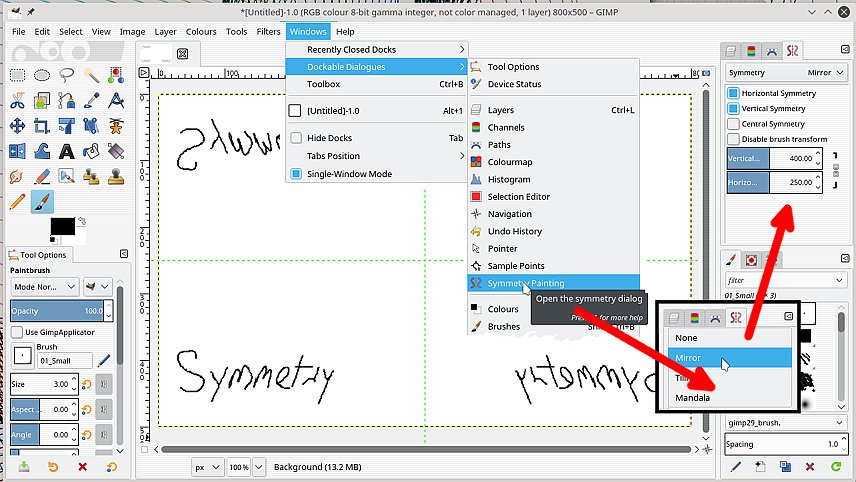Image resolution: width=856 pixels, height=482 pixels.
Task: Open the 100% zoom level dropdown
Action: click(259, 467)
